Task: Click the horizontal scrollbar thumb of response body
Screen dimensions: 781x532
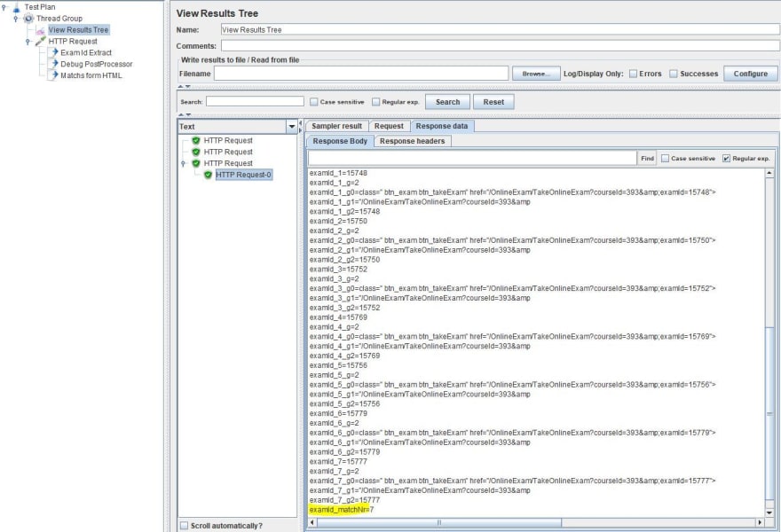Action: (439, 522)
